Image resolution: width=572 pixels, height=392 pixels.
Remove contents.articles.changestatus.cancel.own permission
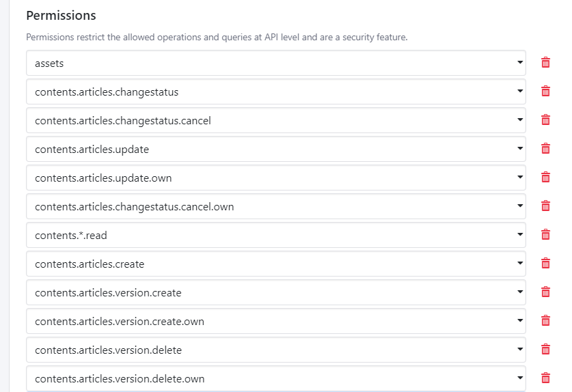click(545, 206)
